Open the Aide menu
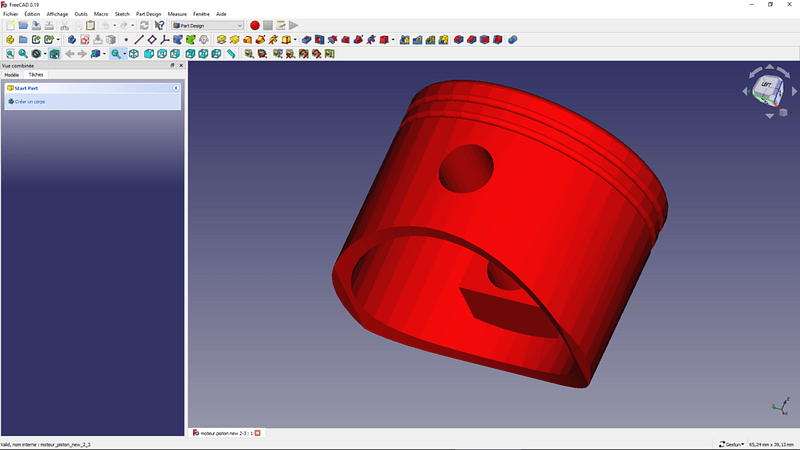 (221, 14)
